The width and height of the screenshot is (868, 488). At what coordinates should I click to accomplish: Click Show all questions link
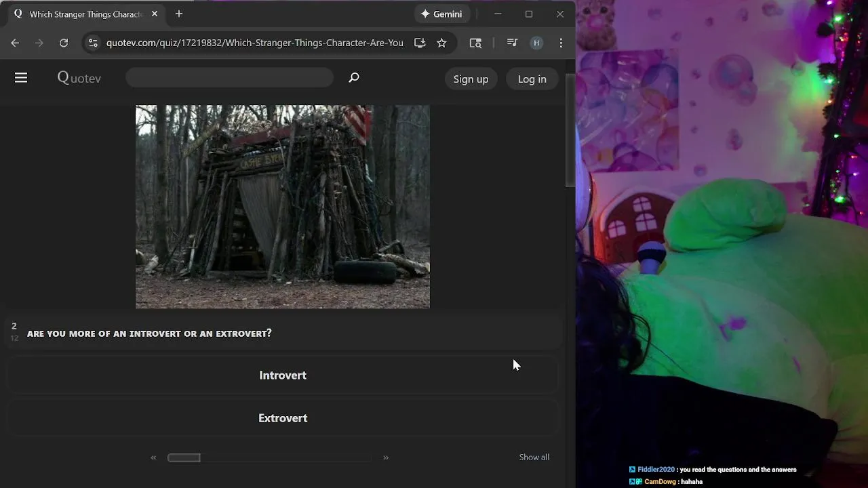coord(534,457)
